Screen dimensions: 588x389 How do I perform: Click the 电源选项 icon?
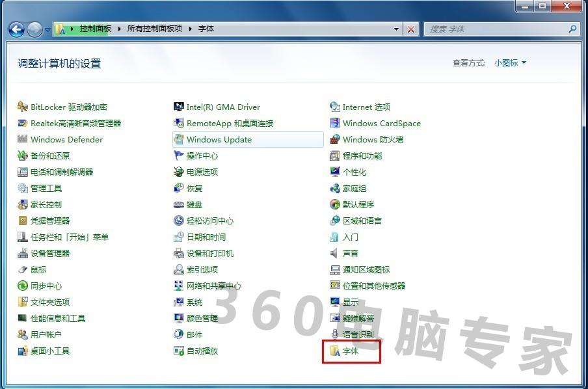click(178, 172)
